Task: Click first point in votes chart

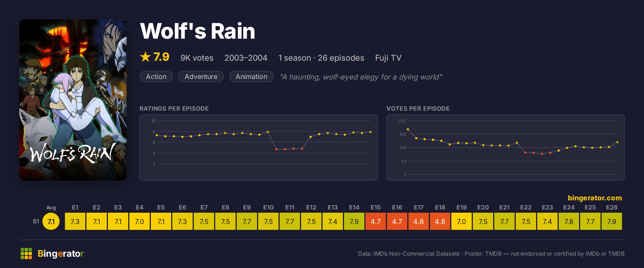Action: click(408, 129)
